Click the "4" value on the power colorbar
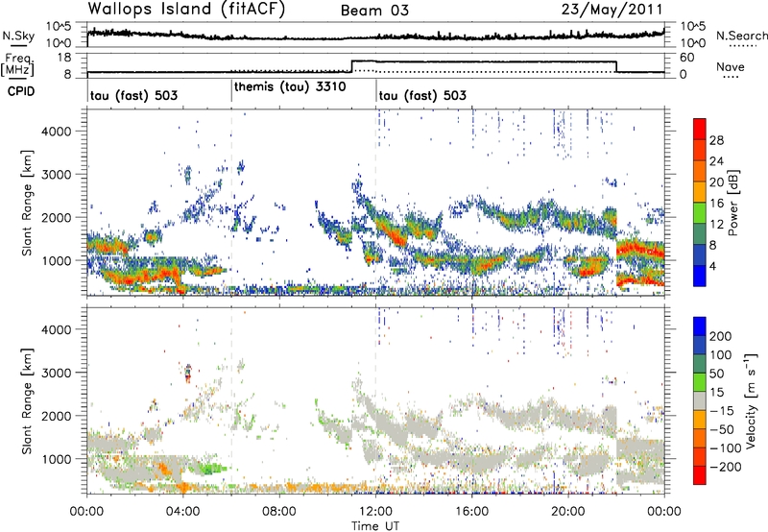 (713, 267)
